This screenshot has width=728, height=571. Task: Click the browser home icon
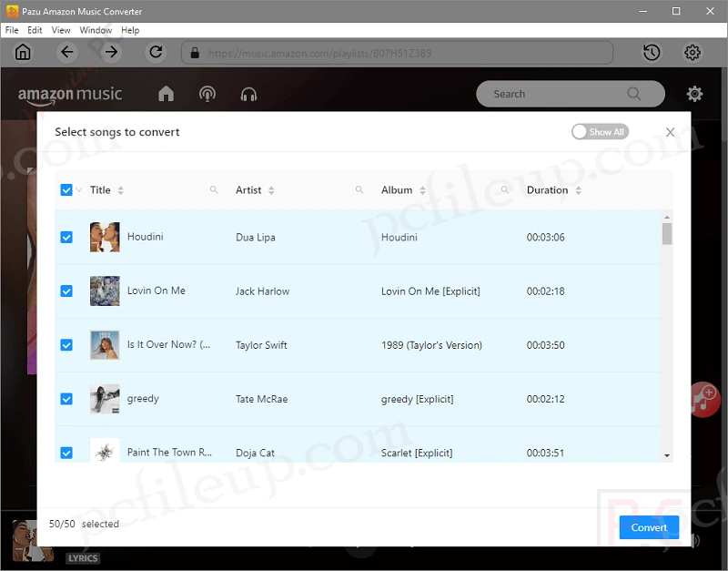pyautogui.click(x=23, y=53)
